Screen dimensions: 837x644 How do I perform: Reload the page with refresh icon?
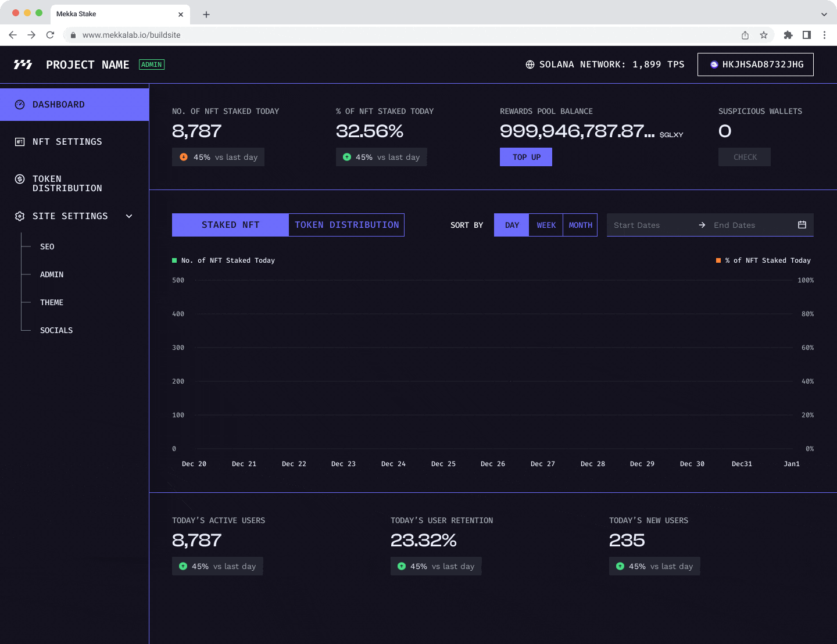coord(51,35)
